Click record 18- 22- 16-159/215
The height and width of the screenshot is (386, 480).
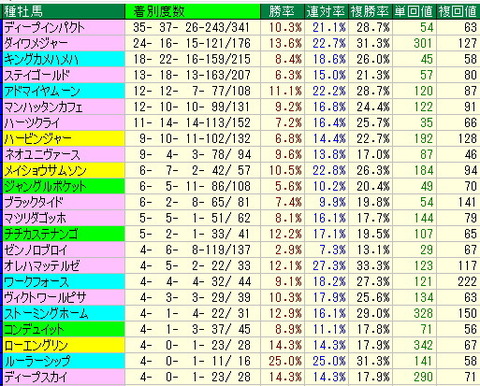[192, 59]
